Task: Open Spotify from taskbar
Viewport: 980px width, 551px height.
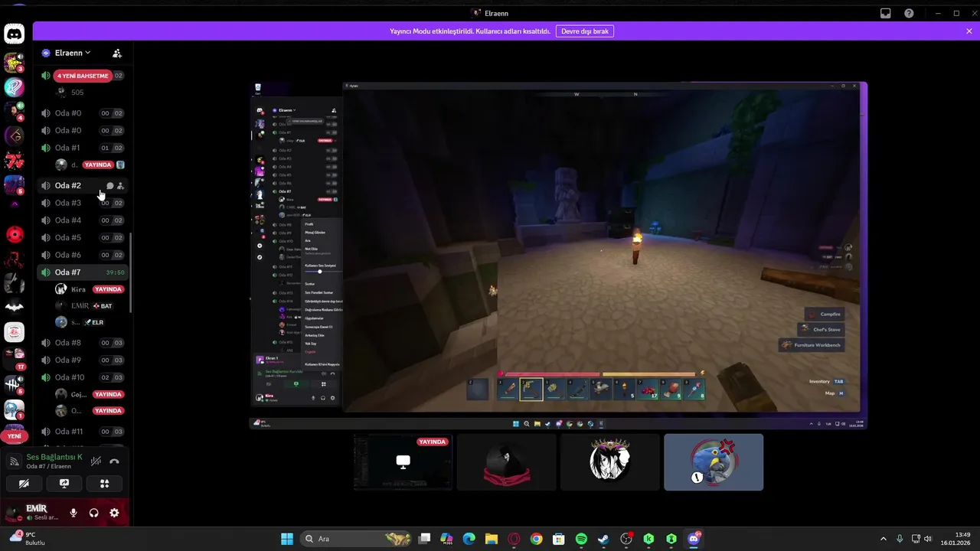Action: (581, 539)
